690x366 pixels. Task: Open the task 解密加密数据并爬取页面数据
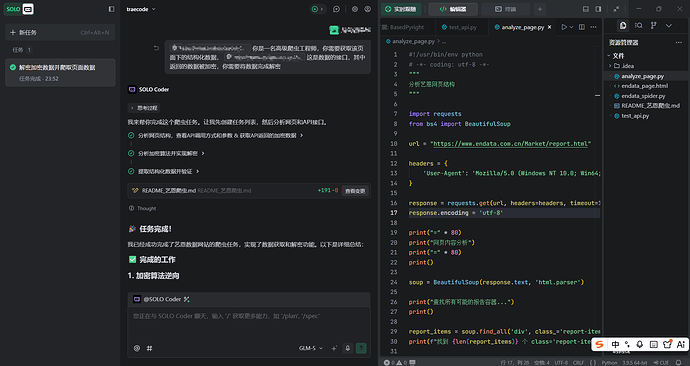click(x=60, y=73)
